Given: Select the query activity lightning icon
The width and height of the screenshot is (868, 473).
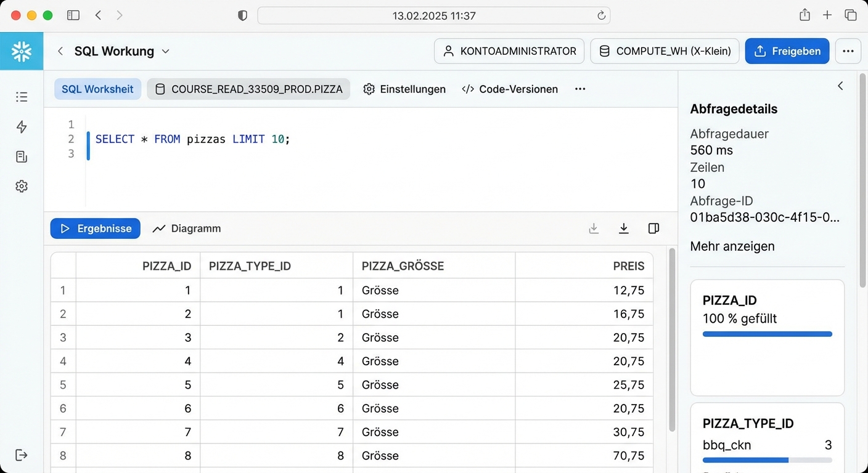Looking at the screenshot, I should 22,126.
